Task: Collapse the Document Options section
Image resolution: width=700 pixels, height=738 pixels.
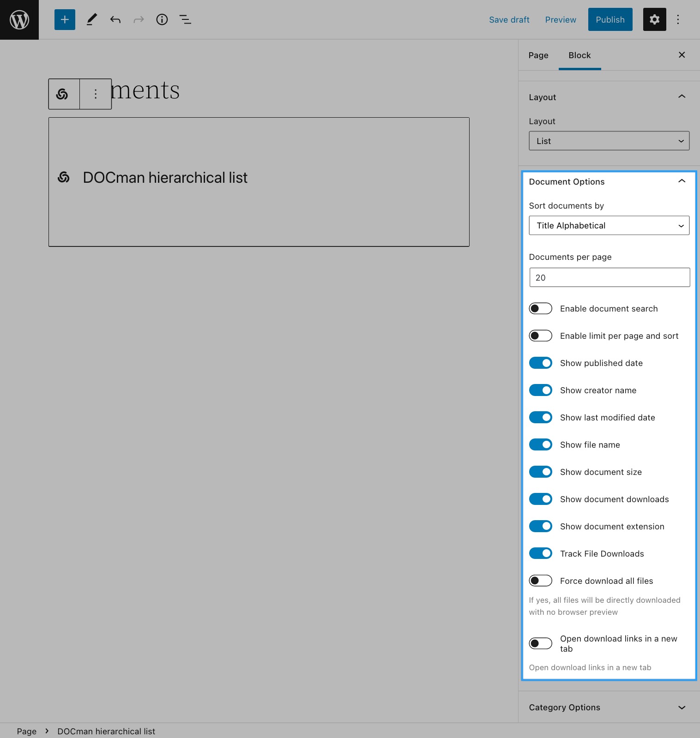Action: [609, 181]
